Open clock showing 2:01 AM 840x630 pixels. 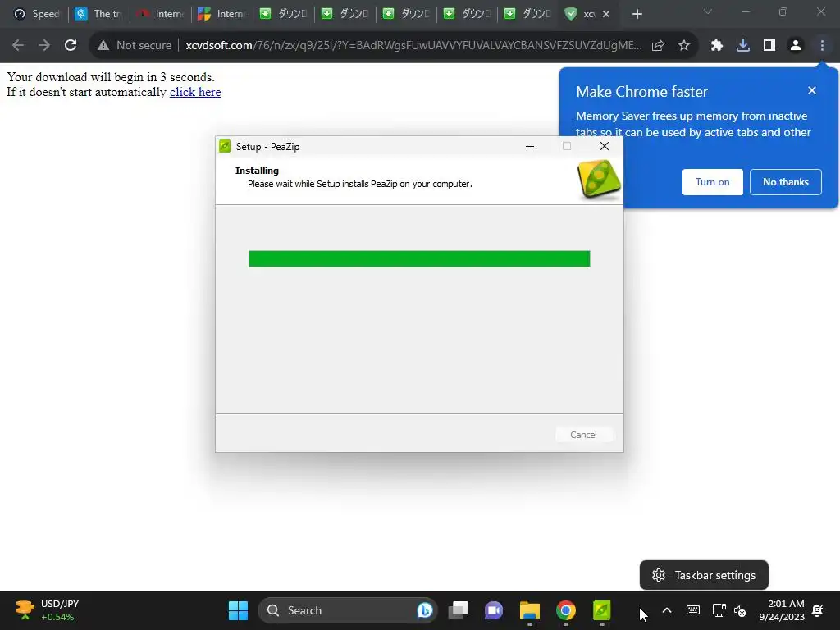(x=782, y=610)
